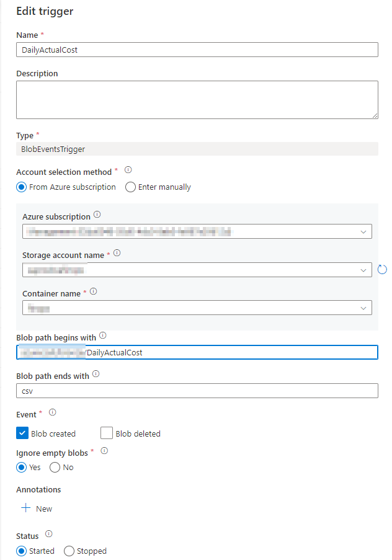Click info icon beside Status label
This screenshot has width=392, height=560.
[49, 534]
